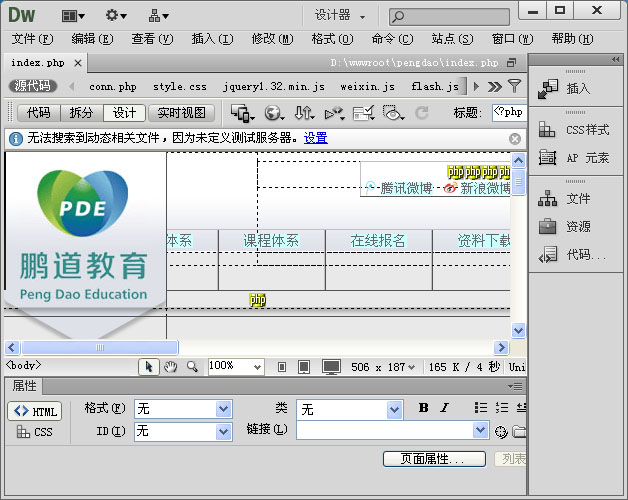Click the 标题 title input field
The height and width of the screenshot is (500, 628).
509,113
